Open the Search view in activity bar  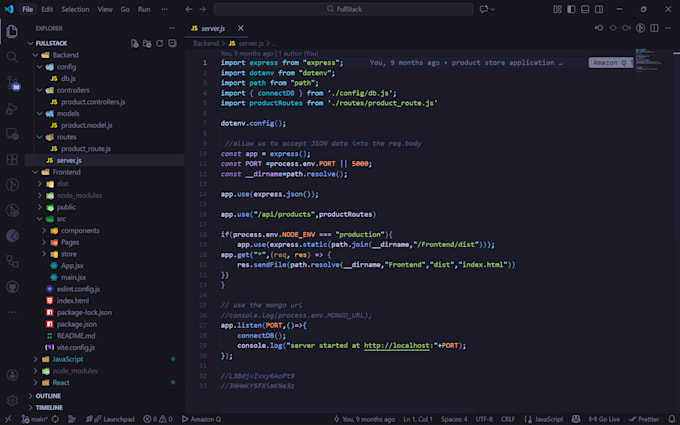tap(12, 57)
